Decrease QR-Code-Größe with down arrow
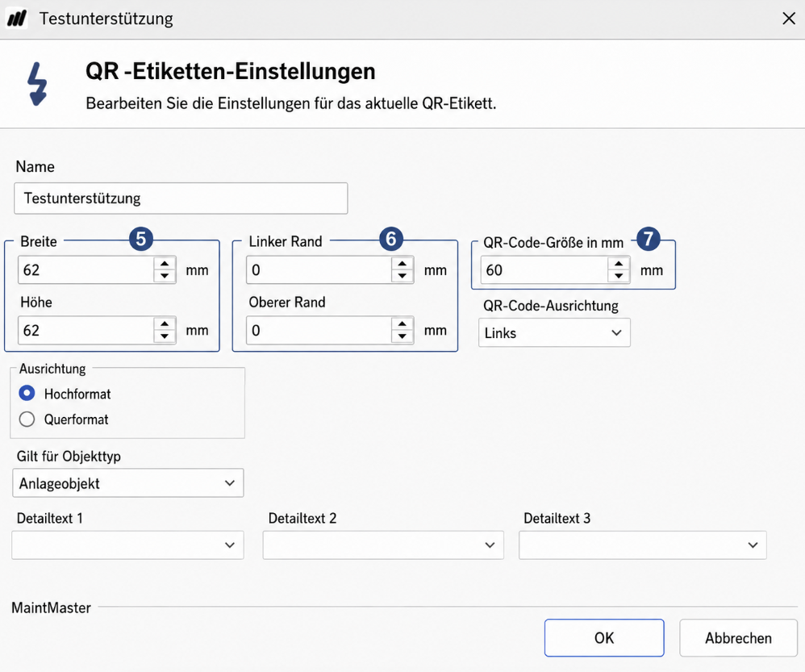 point(619,276)
